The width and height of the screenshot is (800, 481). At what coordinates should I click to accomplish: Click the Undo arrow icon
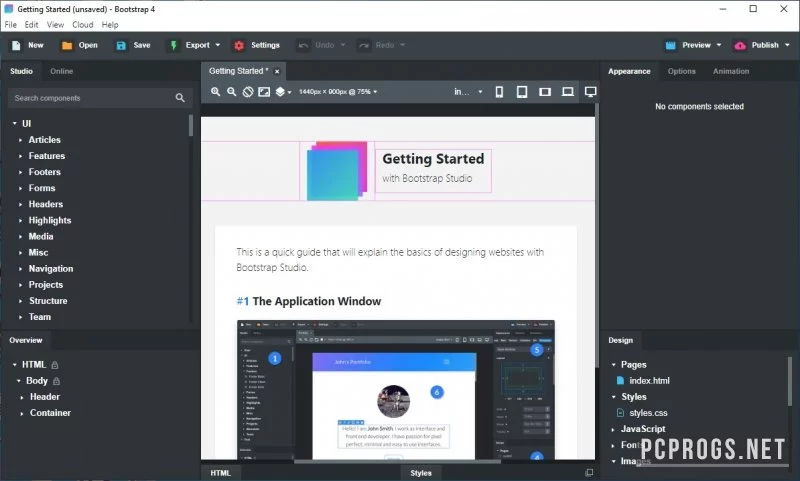coord(303,45)
